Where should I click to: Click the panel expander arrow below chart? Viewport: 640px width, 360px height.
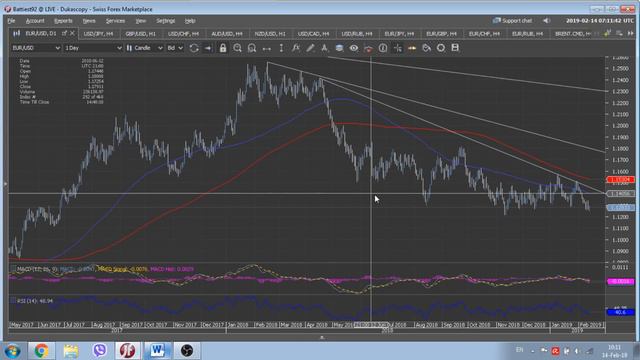322,338
